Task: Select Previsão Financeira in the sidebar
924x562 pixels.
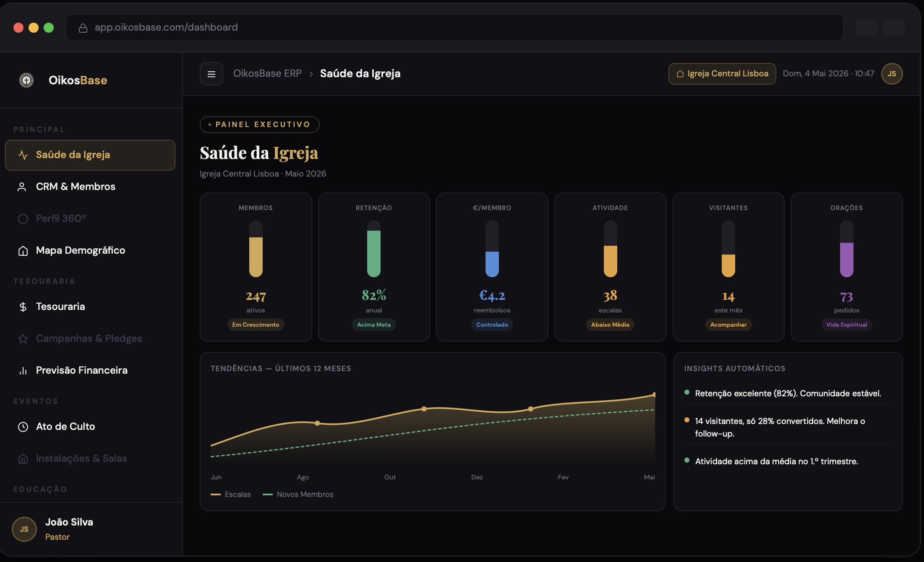Action: tap(90, 370)
